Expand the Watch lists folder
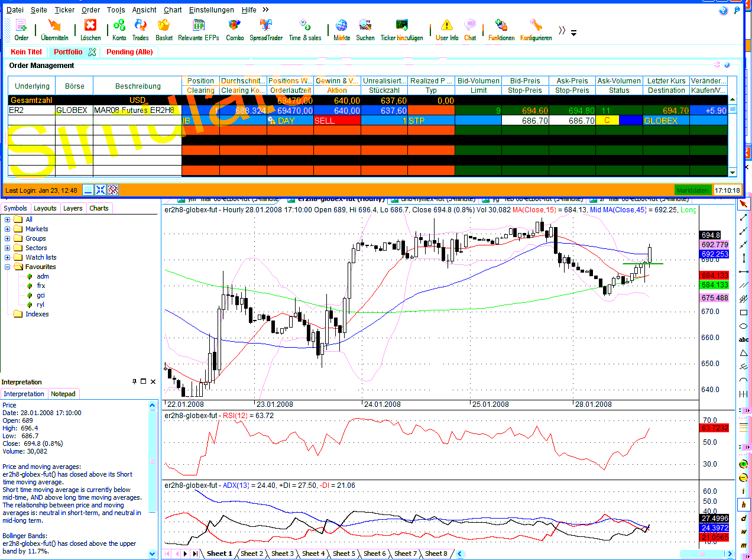This screenshot has height=560, width=752. click(x=8, y=257)
